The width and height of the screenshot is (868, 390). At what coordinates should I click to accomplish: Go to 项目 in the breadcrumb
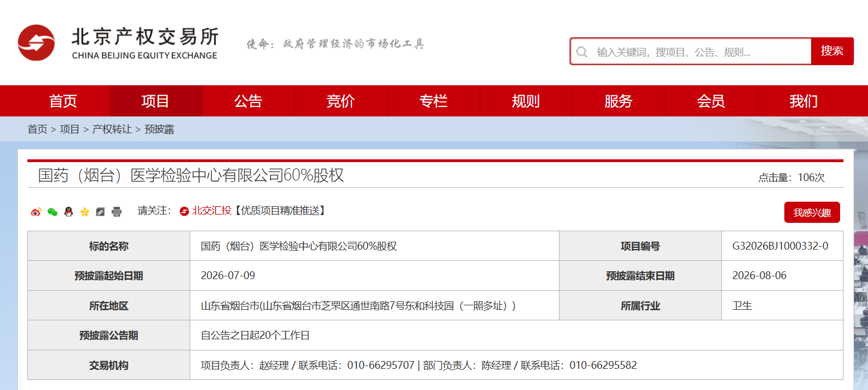pyautogui.click(x=70, y=129)
